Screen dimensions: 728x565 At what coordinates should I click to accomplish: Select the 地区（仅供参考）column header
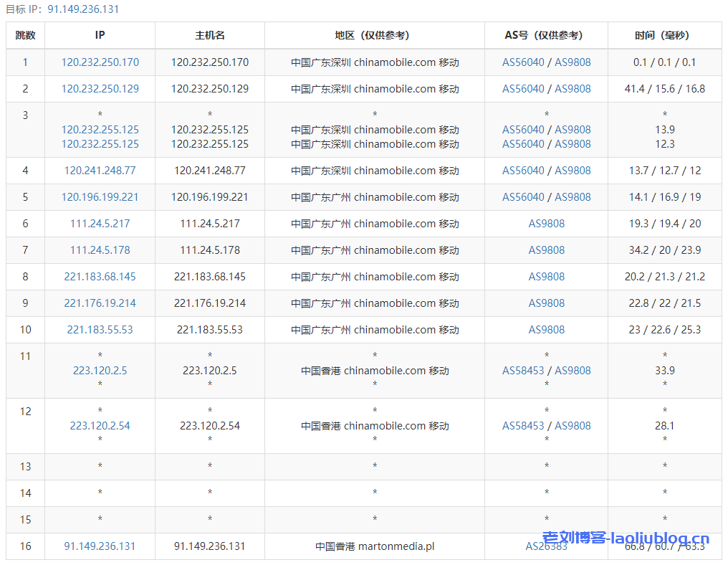[x=374, y=35]
